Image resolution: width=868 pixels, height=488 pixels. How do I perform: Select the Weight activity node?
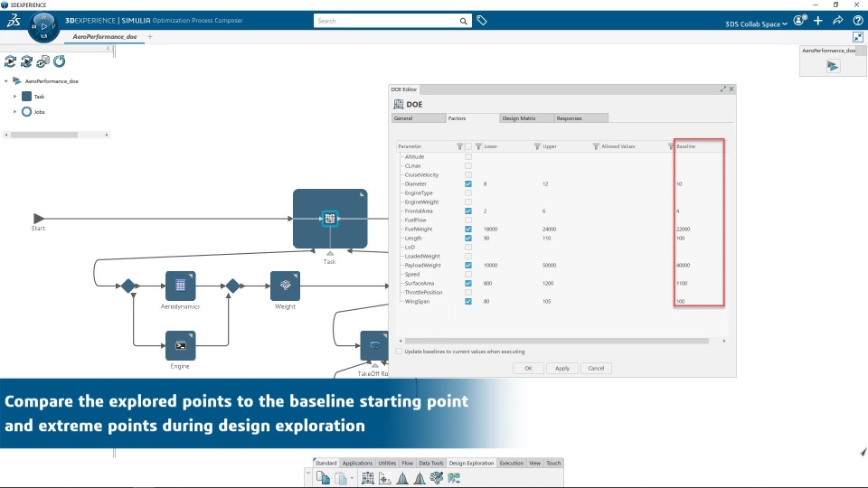(285, 286)
